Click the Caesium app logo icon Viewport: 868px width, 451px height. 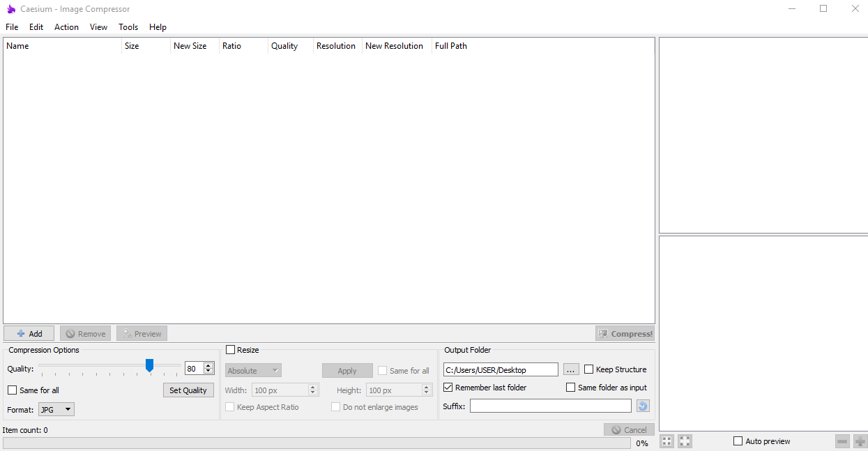(x=11, y=9)
